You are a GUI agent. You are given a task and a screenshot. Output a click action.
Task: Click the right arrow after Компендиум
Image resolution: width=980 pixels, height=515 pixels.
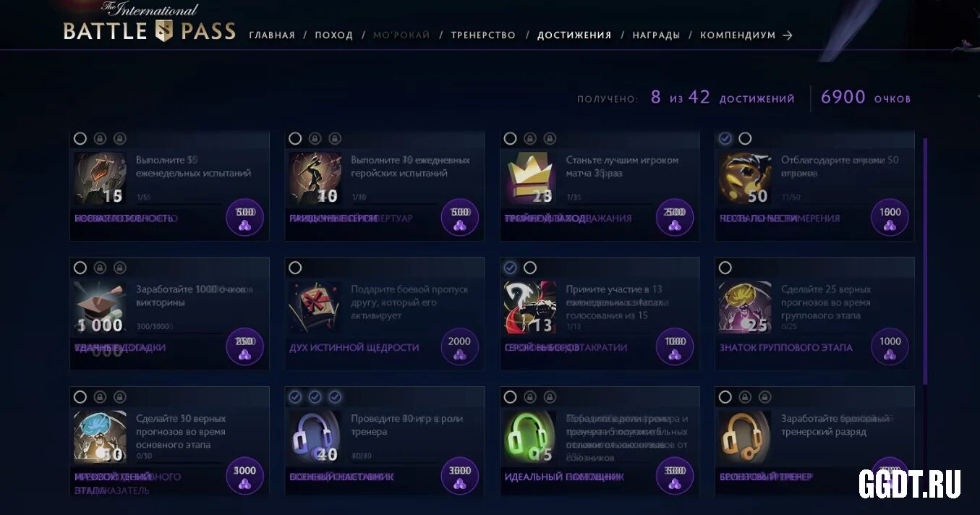pos(788,35)
